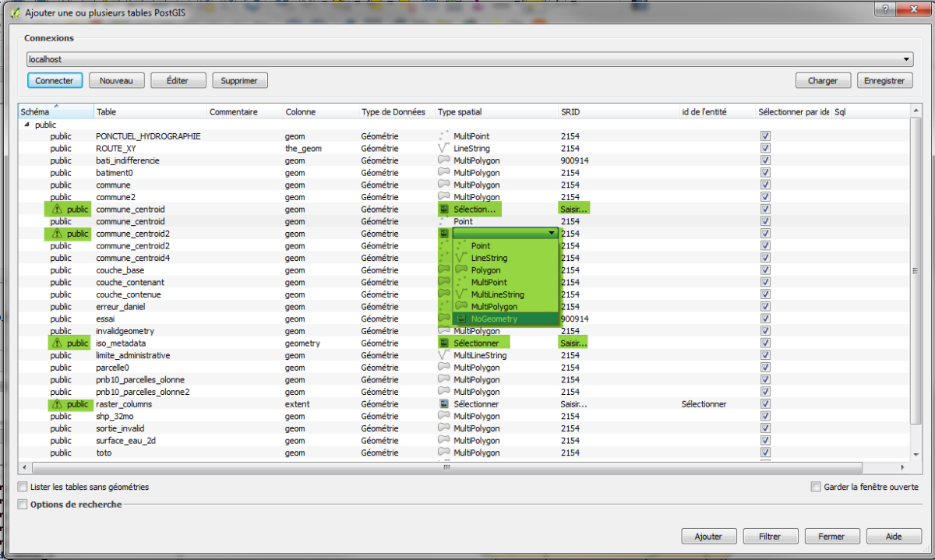Enable Garder la fenêtre ouverte
Viewport: 935px width, 560px height.
[x=816, y=487]
